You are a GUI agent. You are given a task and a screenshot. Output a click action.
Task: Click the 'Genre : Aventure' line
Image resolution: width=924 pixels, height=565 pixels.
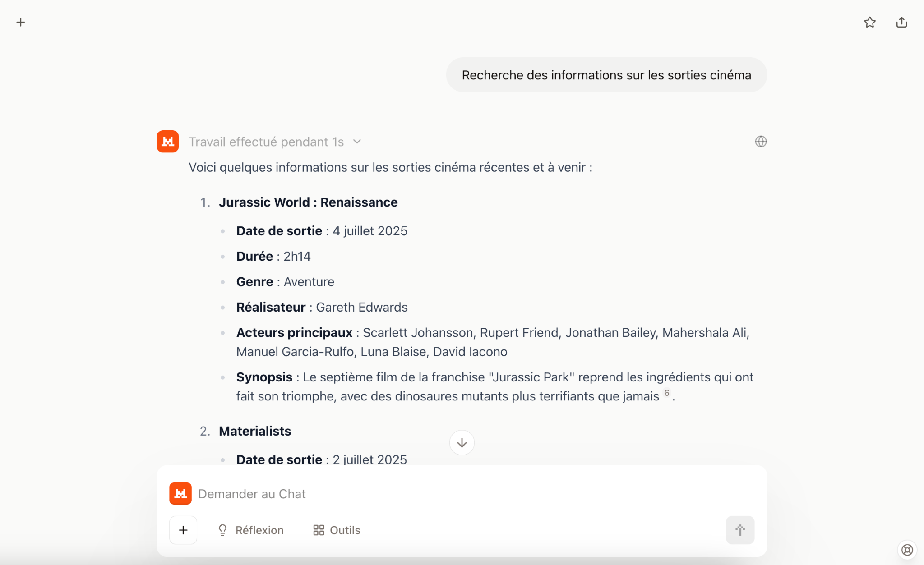click(x=285, y=282)
